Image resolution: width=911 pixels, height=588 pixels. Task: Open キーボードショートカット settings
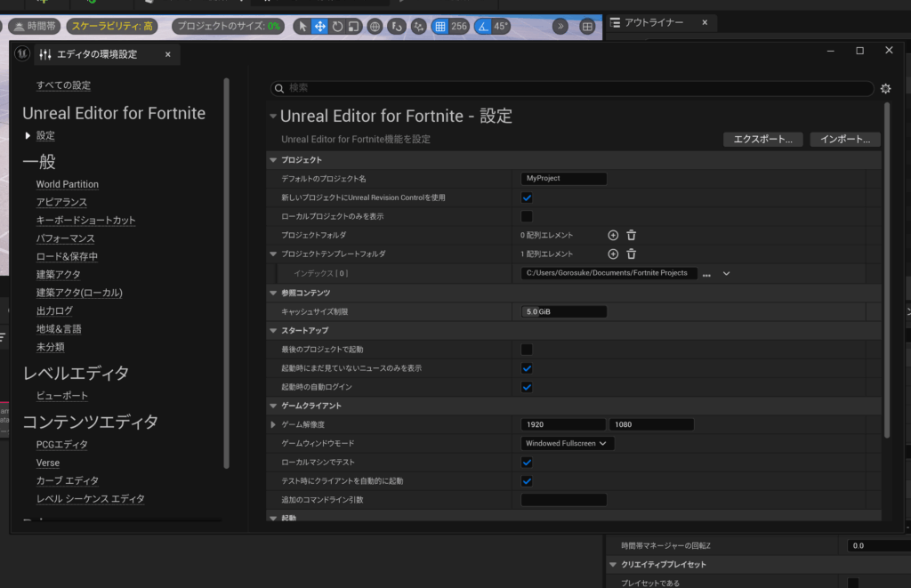point(86,221)
